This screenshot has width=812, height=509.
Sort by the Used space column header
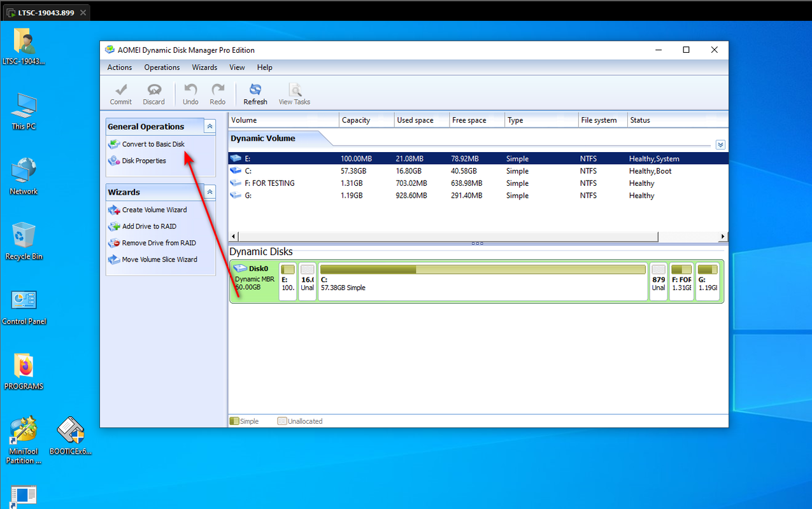(422, 120)
